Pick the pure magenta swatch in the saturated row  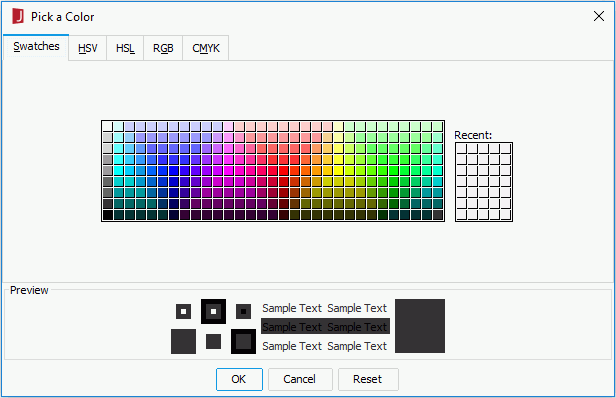(x=229, y=171)
